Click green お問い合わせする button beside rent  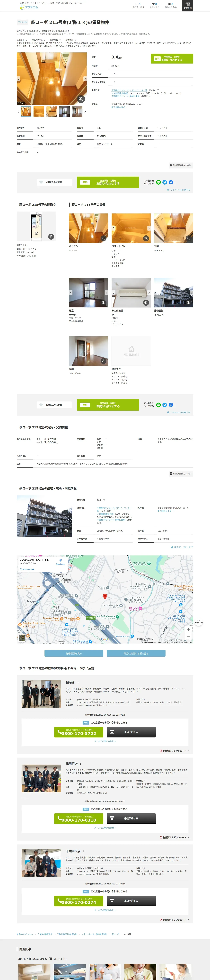[x=172, y=59]
